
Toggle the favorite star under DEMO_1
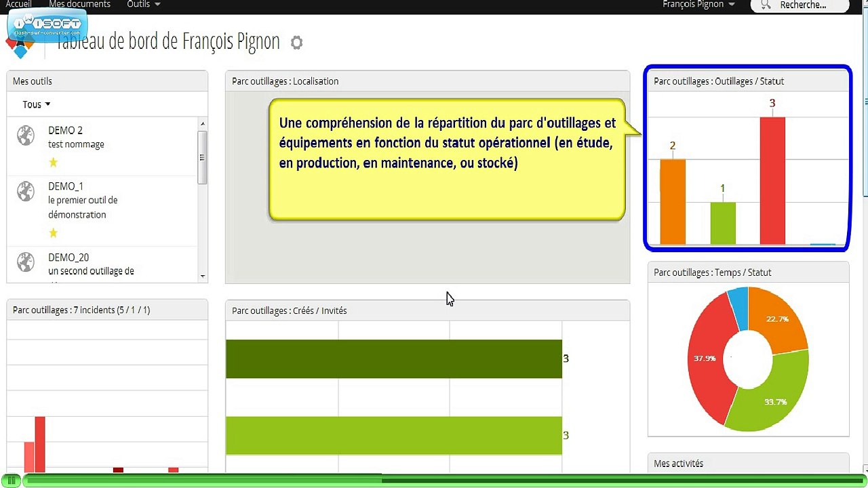click(54, 233)
